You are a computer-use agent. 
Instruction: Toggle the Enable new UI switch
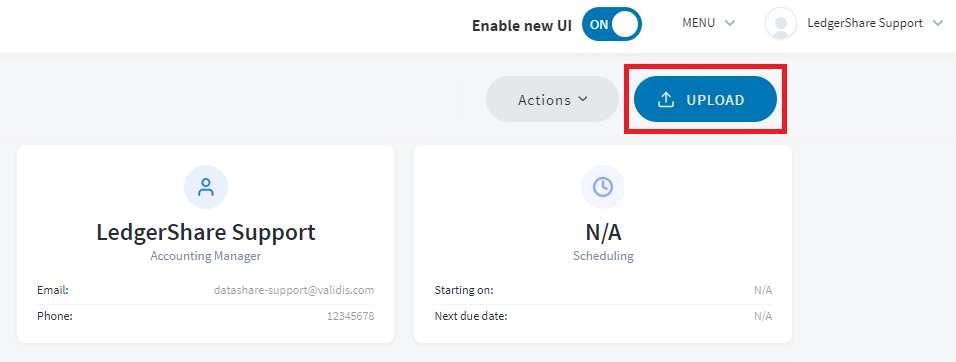(x=612, y=24)
